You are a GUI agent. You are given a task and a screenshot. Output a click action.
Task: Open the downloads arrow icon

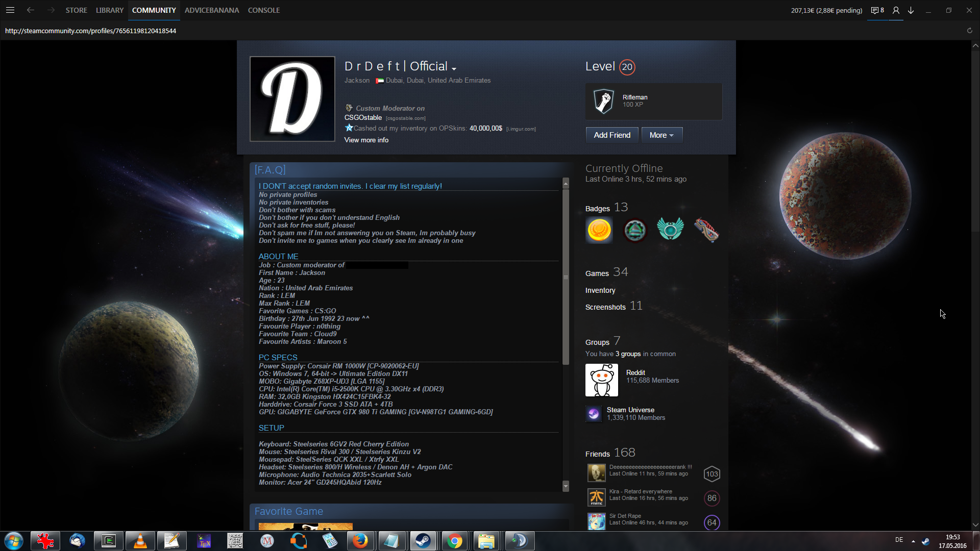tap(911, 10)
